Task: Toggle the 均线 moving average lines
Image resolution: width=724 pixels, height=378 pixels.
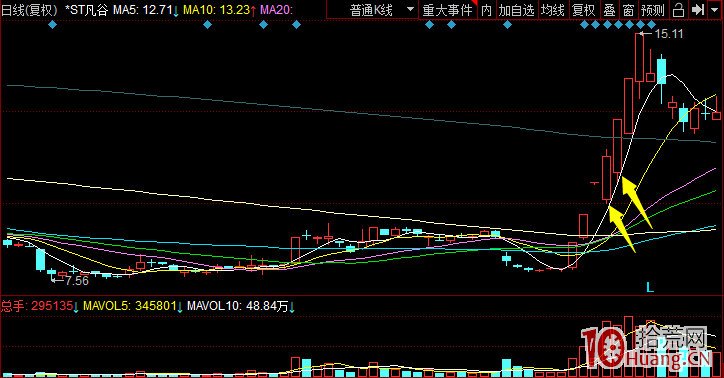Action: (553, 10)
